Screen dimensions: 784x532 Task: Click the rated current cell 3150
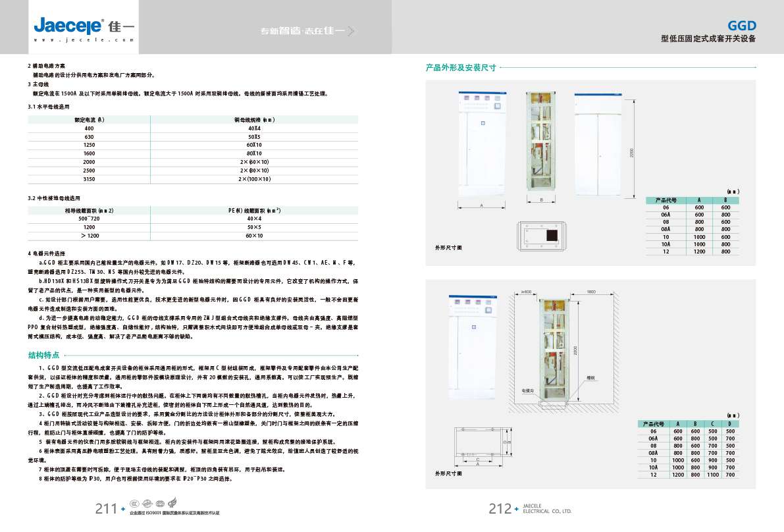(89, 179)
